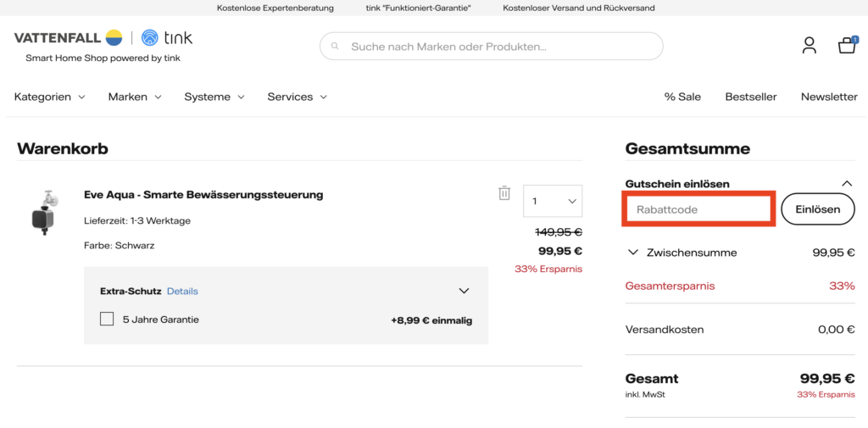Focus the Rabattcode input field
Viewport: 868px width, 428px height.
pos(698,210)
